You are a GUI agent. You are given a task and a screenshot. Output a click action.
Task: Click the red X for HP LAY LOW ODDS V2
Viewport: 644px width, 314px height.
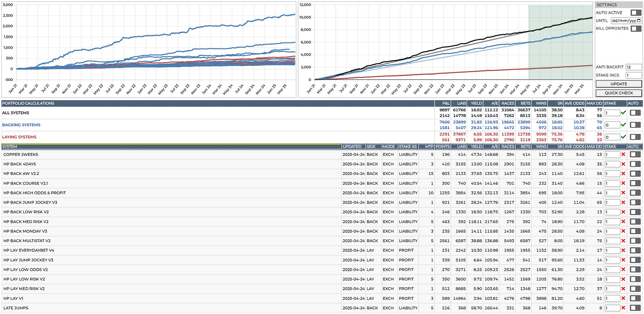click(x=623, y=269)
